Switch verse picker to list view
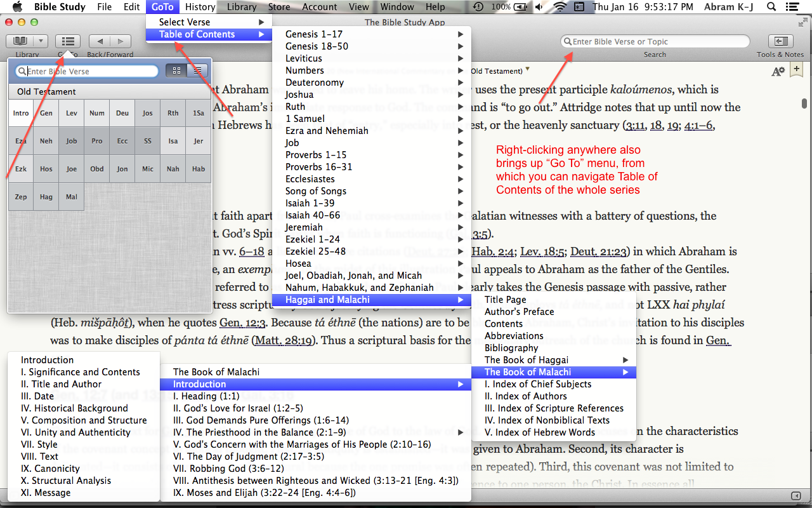The width and height of the screenshot is (812, 508). 198,71
